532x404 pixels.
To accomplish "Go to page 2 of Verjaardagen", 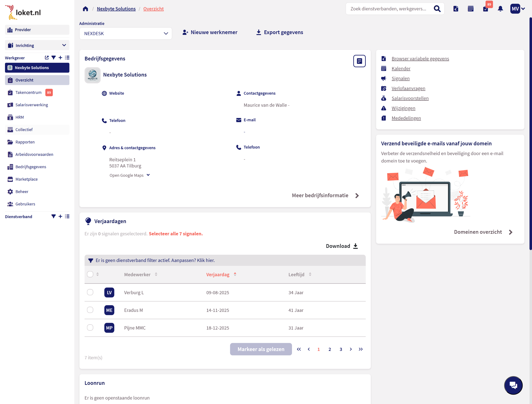I will pyautogui.click(x=330, y=349).
